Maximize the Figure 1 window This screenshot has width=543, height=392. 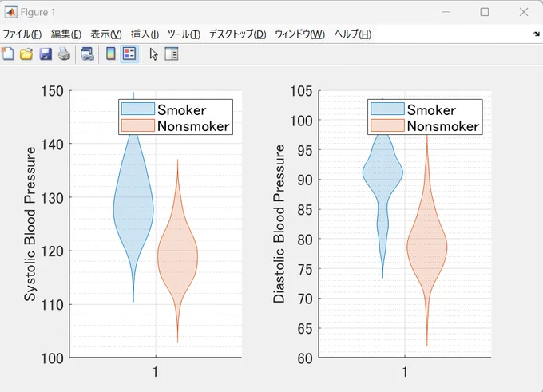[485, 12]
